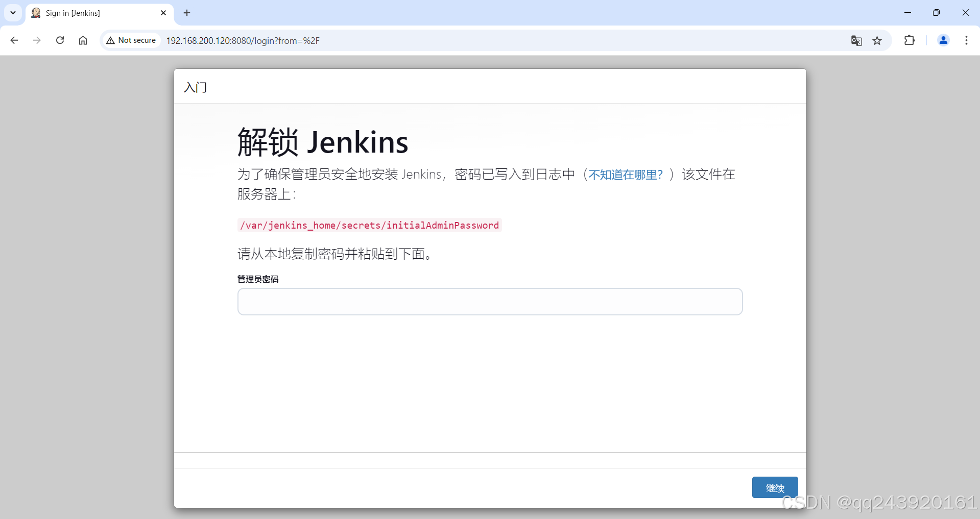980x519 pixels.
Task: Open the browser home page
Action: point(83,40)
